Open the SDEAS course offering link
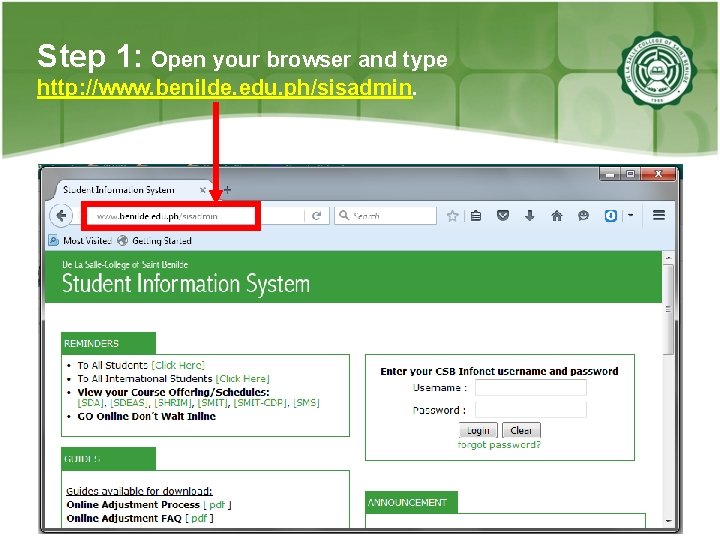The image size is (720, 540). [x=129, y=403]
